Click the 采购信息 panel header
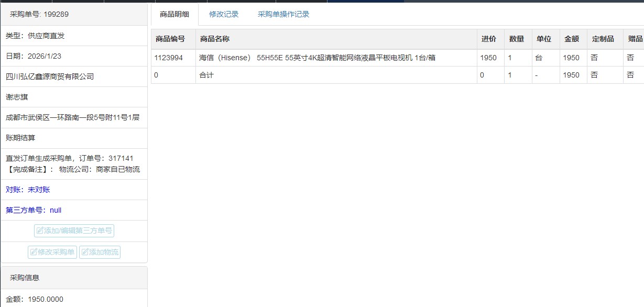Screen dimensions: 644x307 [25, 278]
